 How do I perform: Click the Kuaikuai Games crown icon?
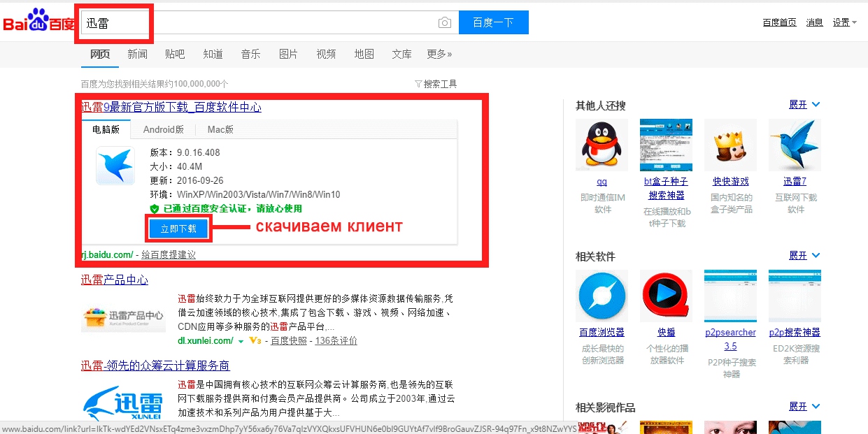click(x=730, y=145)
